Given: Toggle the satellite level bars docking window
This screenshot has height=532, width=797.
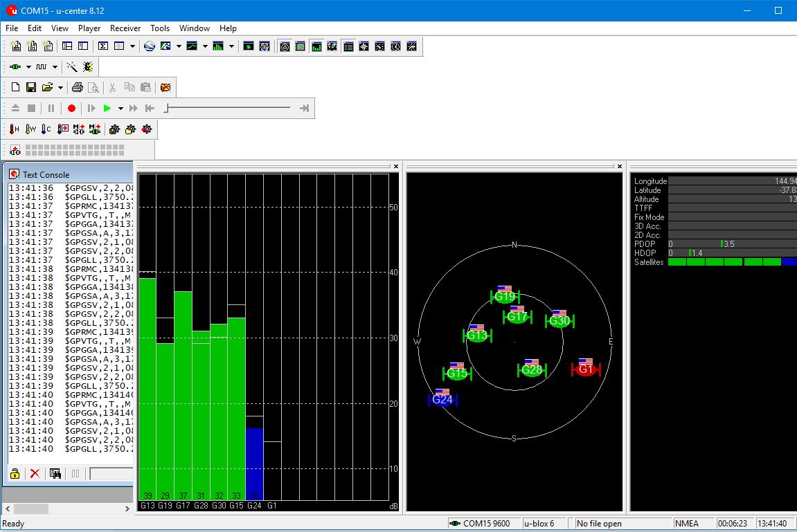Looking at the screenshot, I should click(x=316, y=46).
